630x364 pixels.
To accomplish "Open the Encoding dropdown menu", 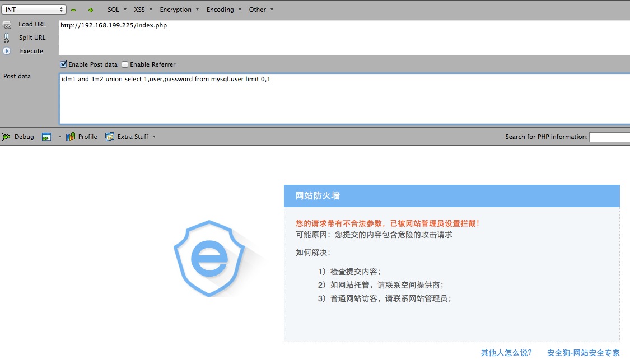I will tap(224, 10).
